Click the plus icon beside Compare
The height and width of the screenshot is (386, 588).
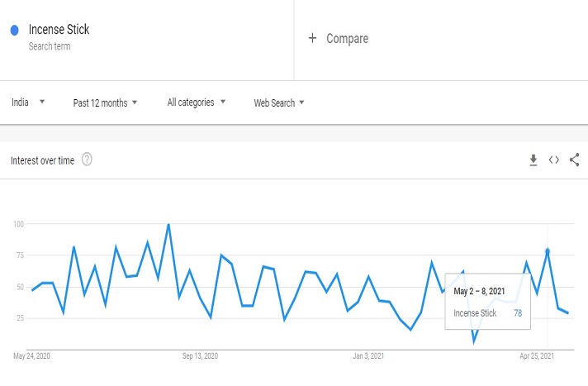(312, 38)
